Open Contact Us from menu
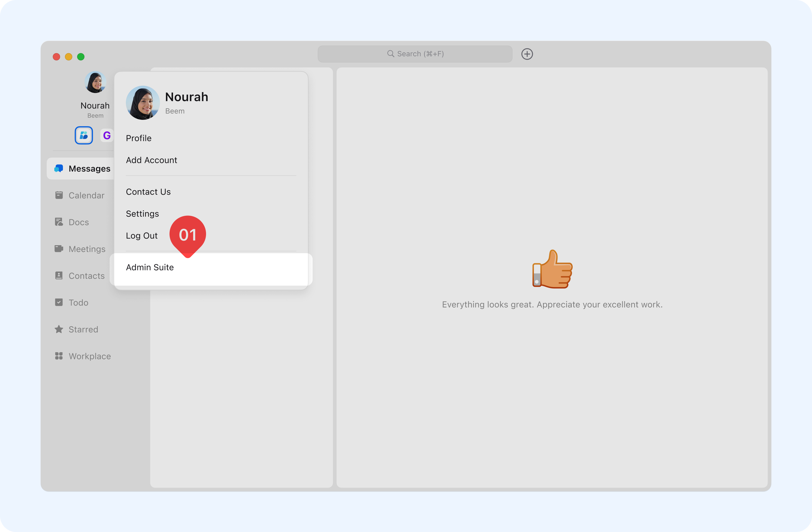The image size is (812, 532). 148,192
